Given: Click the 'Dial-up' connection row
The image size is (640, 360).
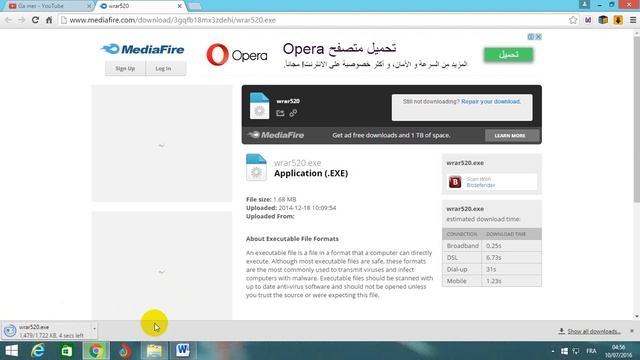Looking at the screenshot, I should [491, 269].
